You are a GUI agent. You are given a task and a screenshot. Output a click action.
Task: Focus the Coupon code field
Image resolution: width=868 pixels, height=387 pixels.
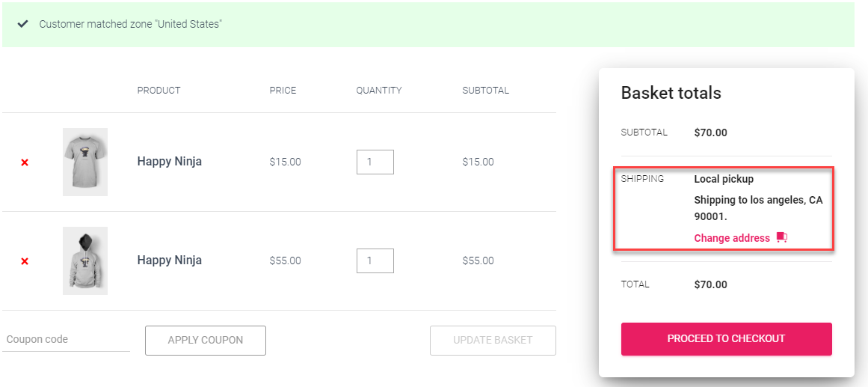(x=66, y=340)
